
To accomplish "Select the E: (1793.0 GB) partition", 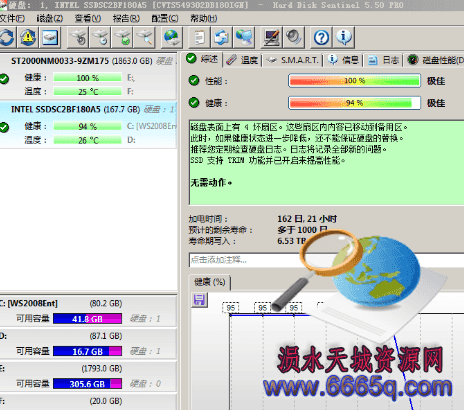I will 88,376.
